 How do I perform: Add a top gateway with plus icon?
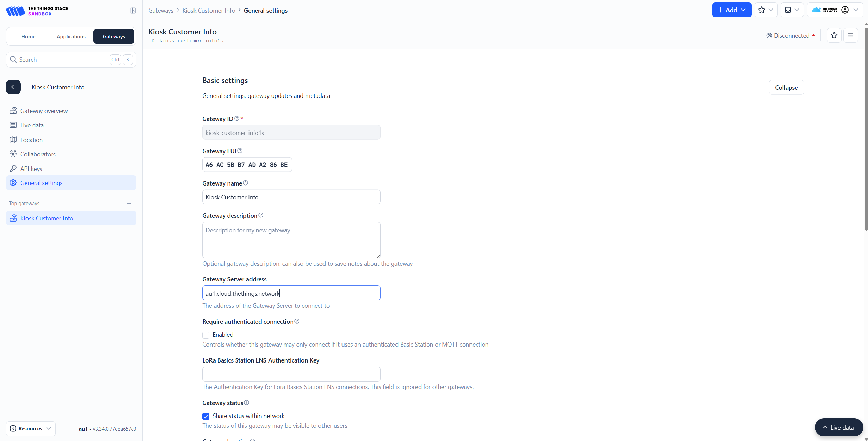pyautogui.click(x=129, y=203)
